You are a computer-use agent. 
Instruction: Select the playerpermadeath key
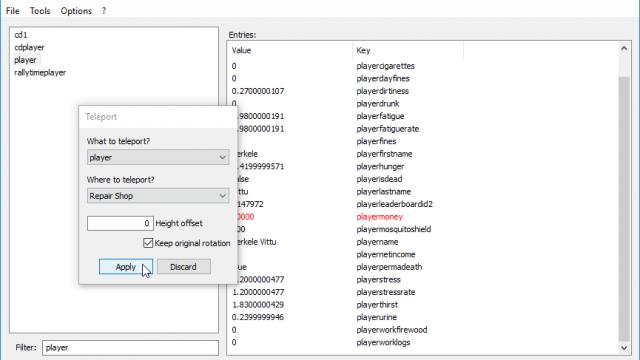click(389, 267)
